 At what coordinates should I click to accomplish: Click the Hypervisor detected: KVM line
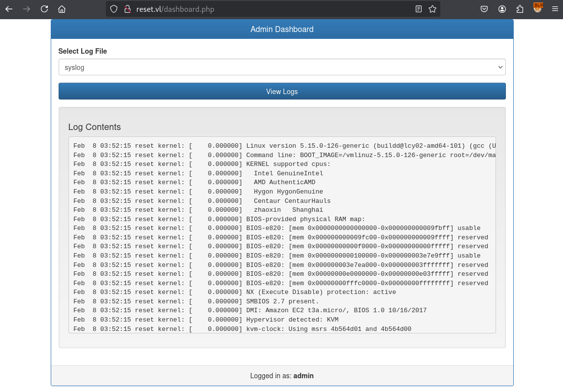coord(206,320)
